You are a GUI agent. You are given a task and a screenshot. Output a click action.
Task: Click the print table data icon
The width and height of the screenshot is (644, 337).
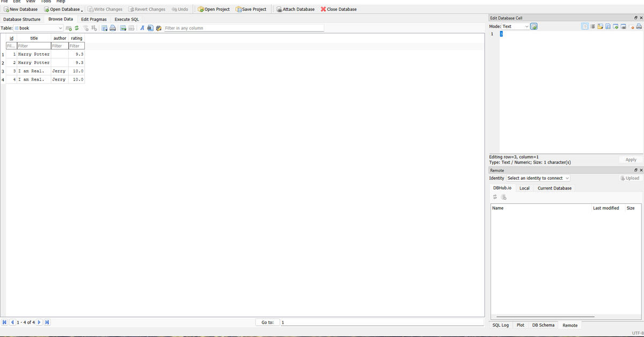tap(113, 28)
